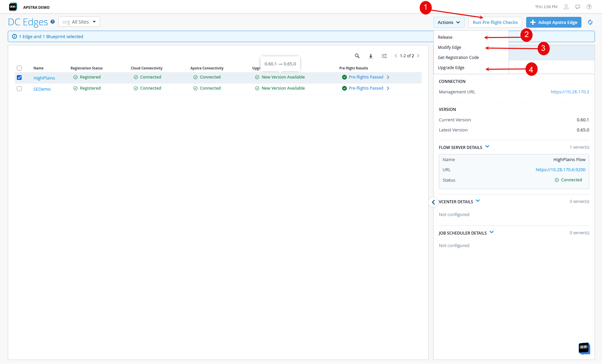The width and height of the screenshot is (602, 364).
Task: Click the Registration Status column header
Action: point(87,68)
